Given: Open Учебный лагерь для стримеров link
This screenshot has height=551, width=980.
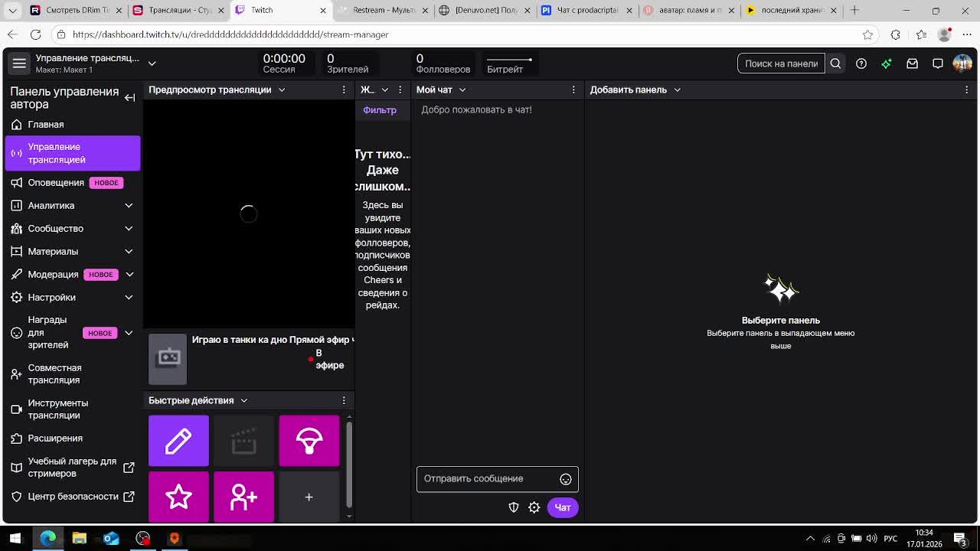Looking at the screenshot, I should [73, 467].
